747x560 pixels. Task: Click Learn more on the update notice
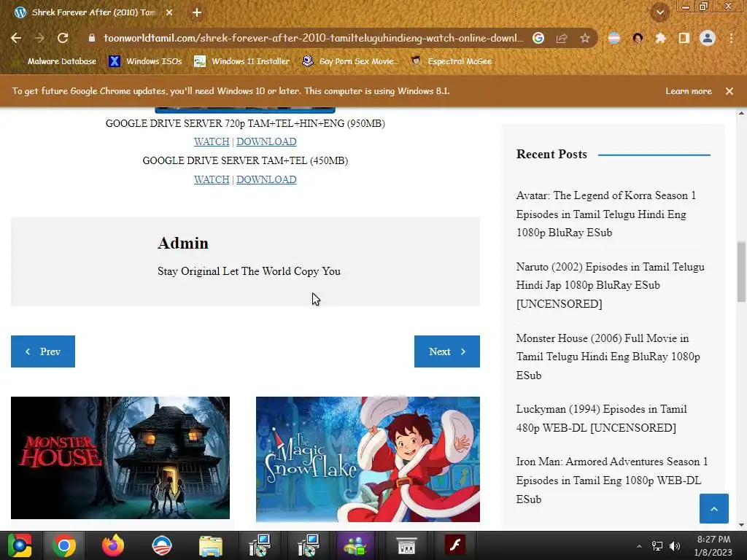tap(689, 91)
